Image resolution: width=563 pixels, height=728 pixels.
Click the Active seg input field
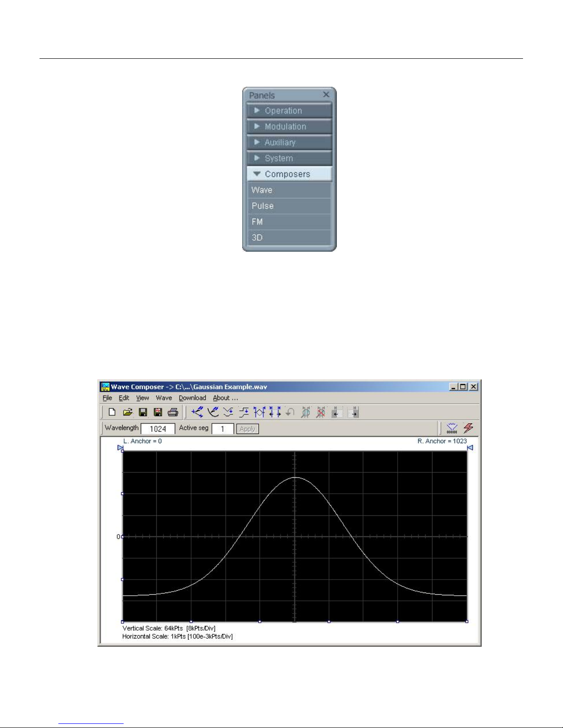tap(222, 429)
